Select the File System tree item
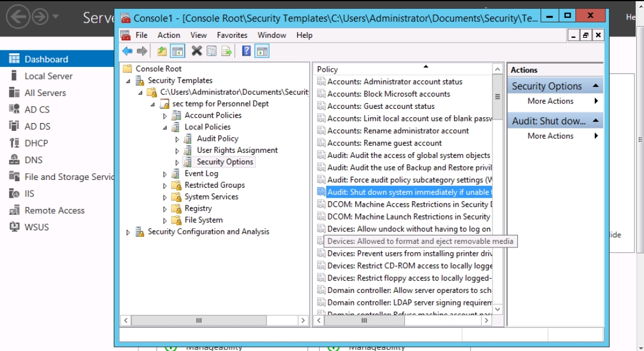 (x=203, y=220)
